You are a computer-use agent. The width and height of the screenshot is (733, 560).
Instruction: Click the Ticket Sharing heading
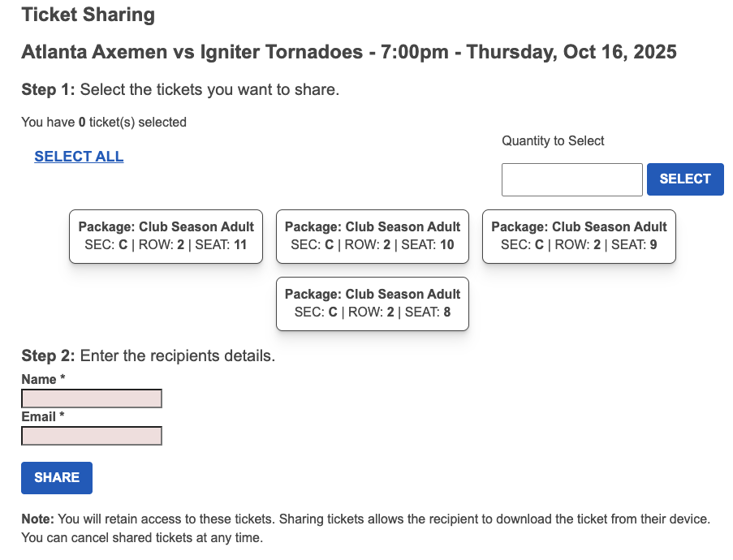point(88,15)
